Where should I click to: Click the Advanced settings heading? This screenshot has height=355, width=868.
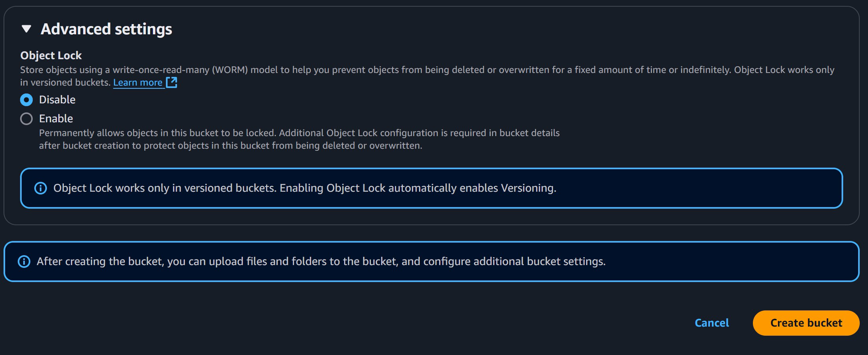click(x=106, y=29)
